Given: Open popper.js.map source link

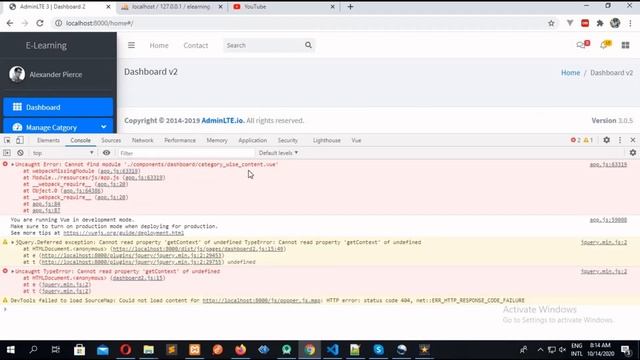Looking at the screenshot, I should (x=261, y=300).
